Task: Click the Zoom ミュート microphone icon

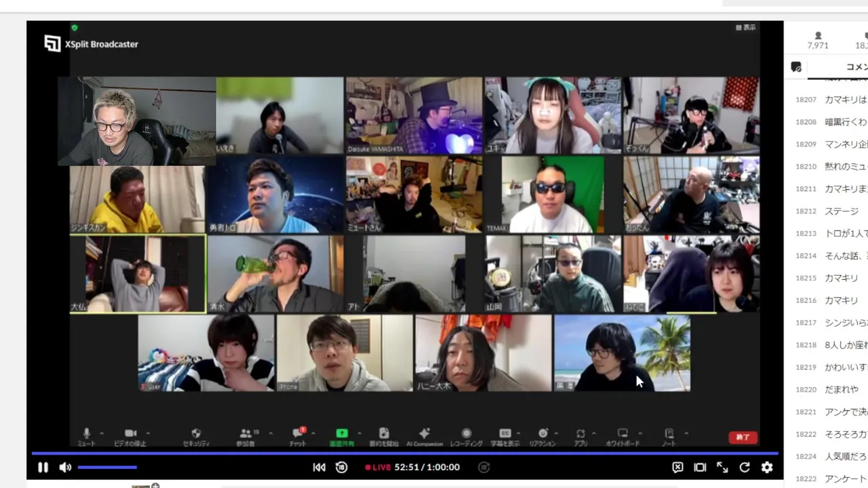Action: click(86, 433)
